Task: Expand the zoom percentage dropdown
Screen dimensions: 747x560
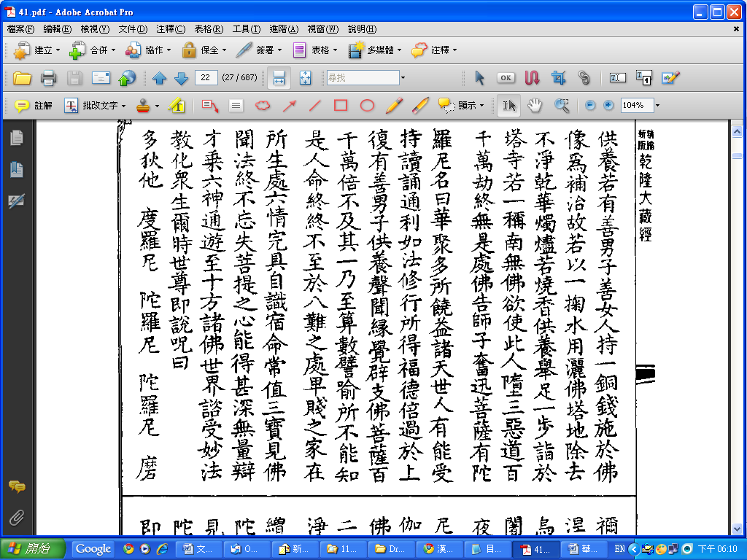Action: coord(657,106)
